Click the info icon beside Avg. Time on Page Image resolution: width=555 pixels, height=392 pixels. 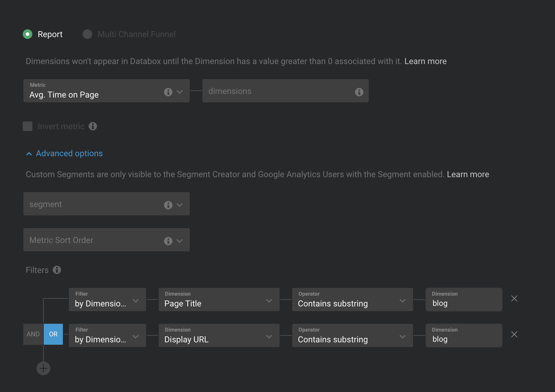[168, 92]
